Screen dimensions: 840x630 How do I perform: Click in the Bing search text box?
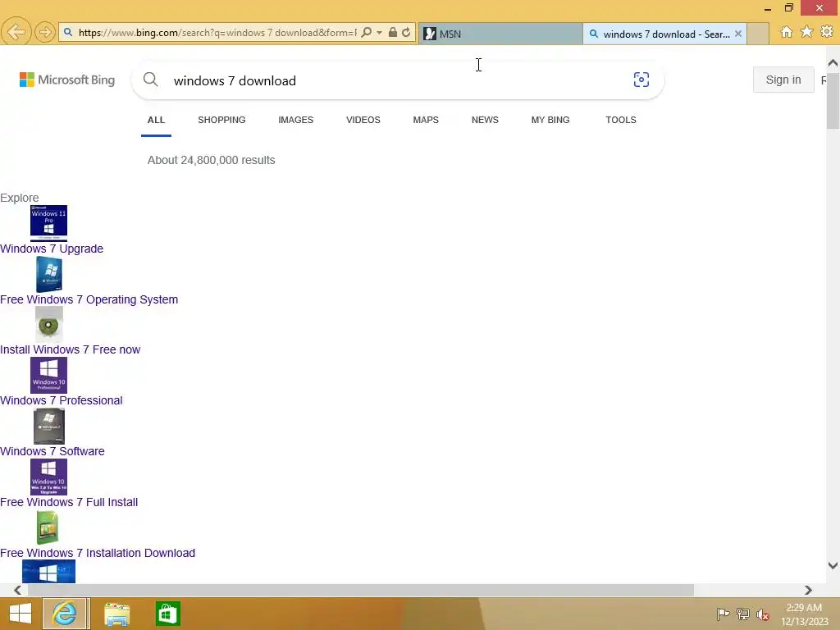coord(396,80)
